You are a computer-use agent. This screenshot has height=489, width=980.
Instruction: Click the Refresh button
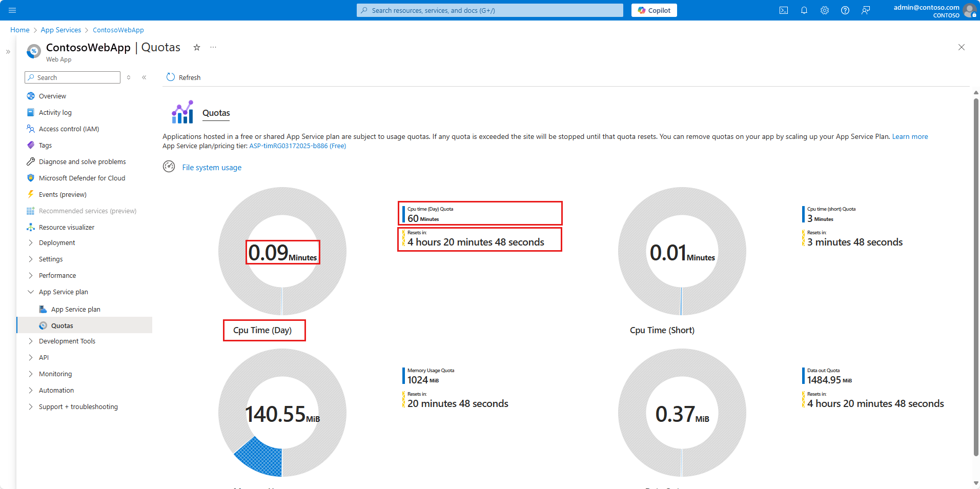point(183,77)
